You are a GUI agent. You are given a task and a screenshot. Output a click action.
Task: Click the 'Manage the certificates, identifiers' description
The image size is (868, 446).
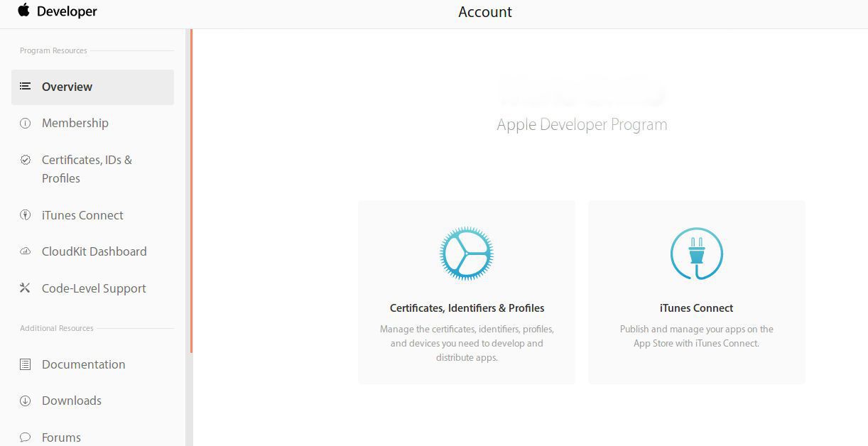467,343
